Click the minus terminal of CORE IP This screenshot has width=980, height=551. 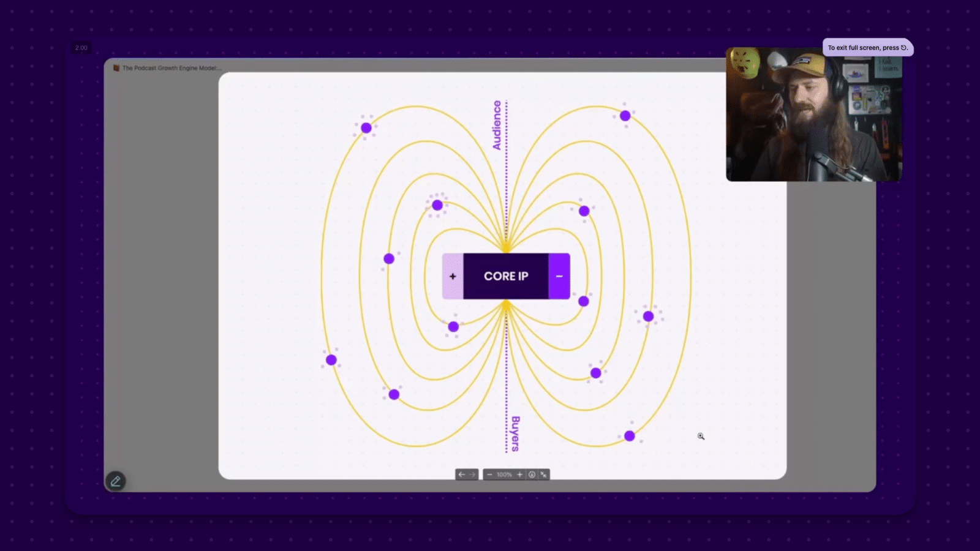pyautogui.click(x=559, y=276)
